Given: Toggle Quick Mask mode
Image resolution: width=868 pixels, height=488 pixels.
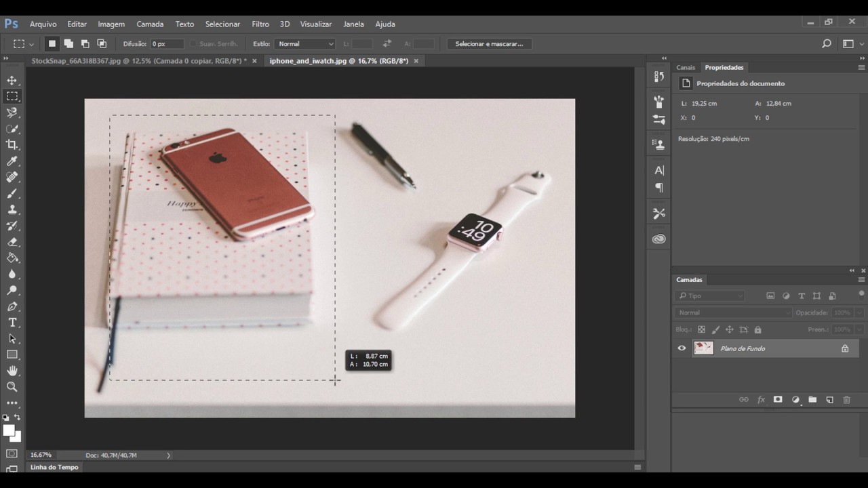Looking at the screenshot, I should (12, 453).
